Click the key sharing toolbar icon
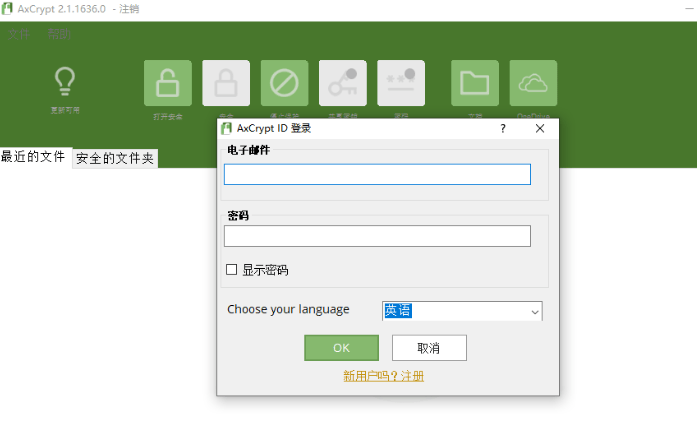Image resolution: width=697 pixels, height=427 pixels. 343,83
